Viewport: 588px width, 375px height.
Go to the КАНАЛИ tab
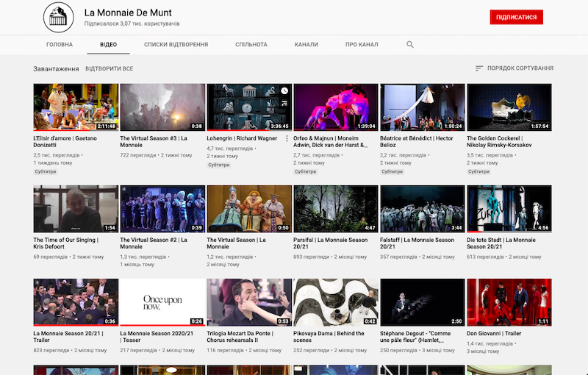[x=306, y=45]
